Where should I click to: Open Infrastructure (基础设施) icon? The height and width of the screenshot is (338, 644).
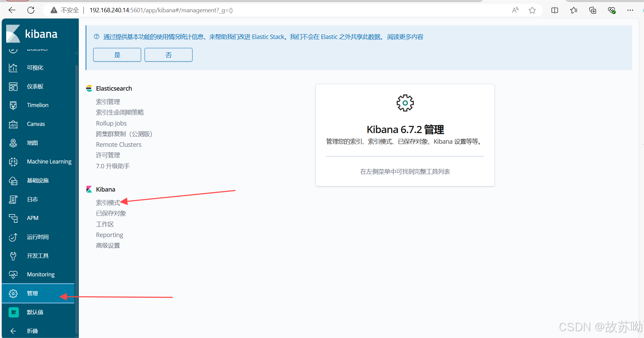click(x=13, y=181)
